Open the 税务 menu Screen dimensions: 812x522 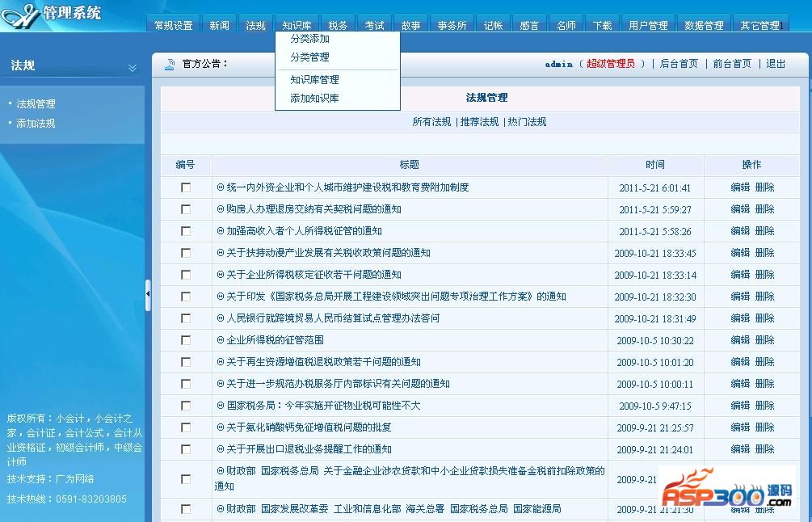pos(339,25)
